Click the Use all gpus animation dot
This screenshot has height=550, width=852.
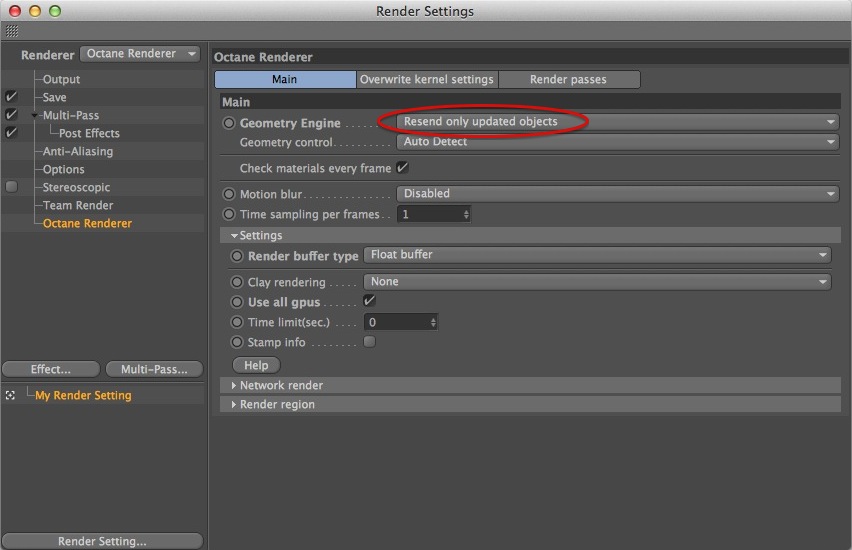237,302
